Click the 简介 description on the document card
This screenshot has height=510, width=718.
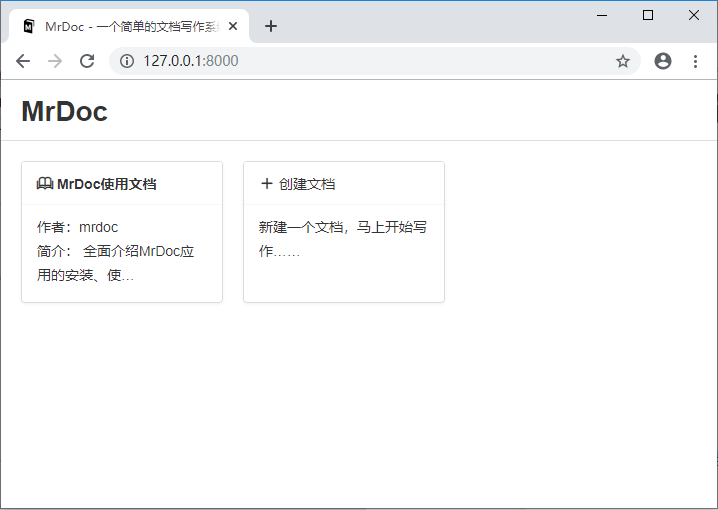pos(115,262)
